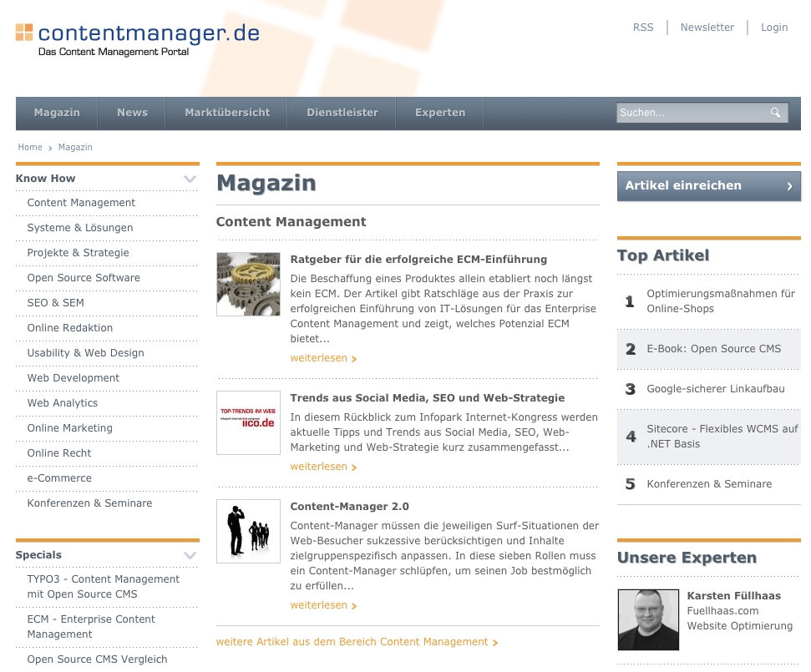Collapse the Specials section chevron
This screenshot has height=672, width=811.
(x=190, y=555)
